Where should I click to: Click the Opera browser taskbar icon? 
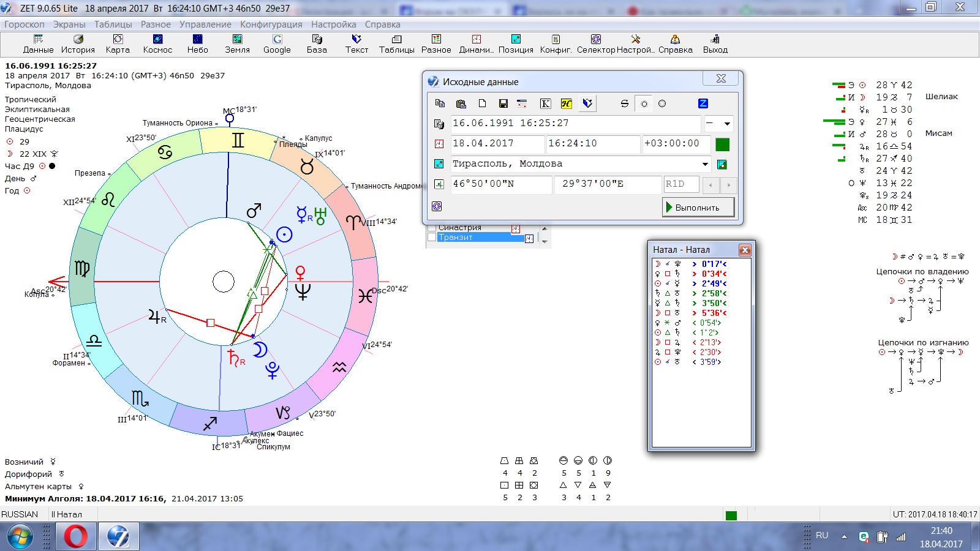point(76,537)
